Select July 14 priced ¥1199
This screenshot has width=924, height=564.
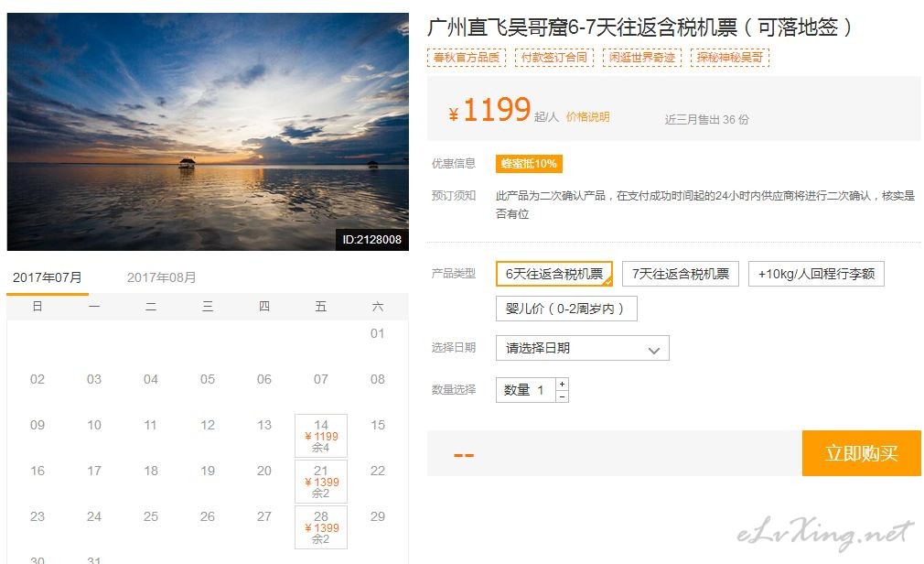pos(320,436)
